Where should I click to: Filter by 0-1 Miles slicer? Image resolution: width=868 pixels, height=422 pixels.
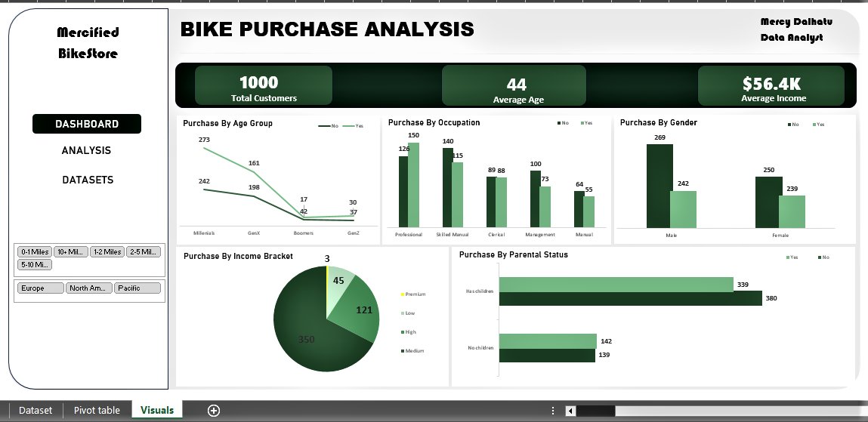(35, 251)
